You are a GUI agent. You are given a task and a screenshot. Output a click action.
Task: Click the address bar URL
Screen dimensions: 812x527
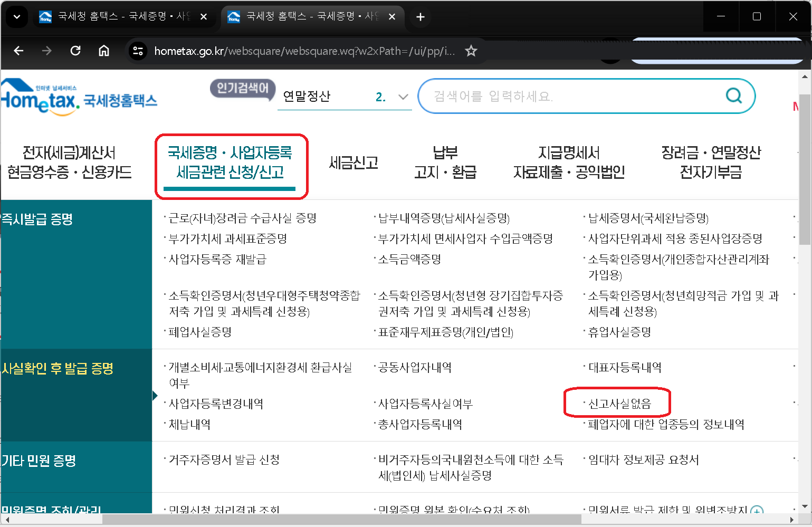(x=304, y=51)
